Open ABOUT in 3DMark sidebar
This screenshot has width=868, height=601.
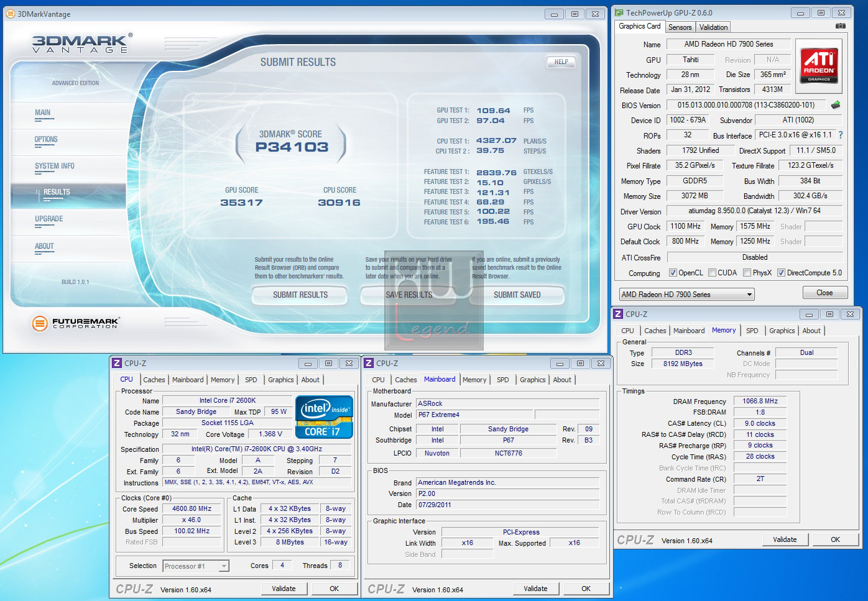point(44,247)
